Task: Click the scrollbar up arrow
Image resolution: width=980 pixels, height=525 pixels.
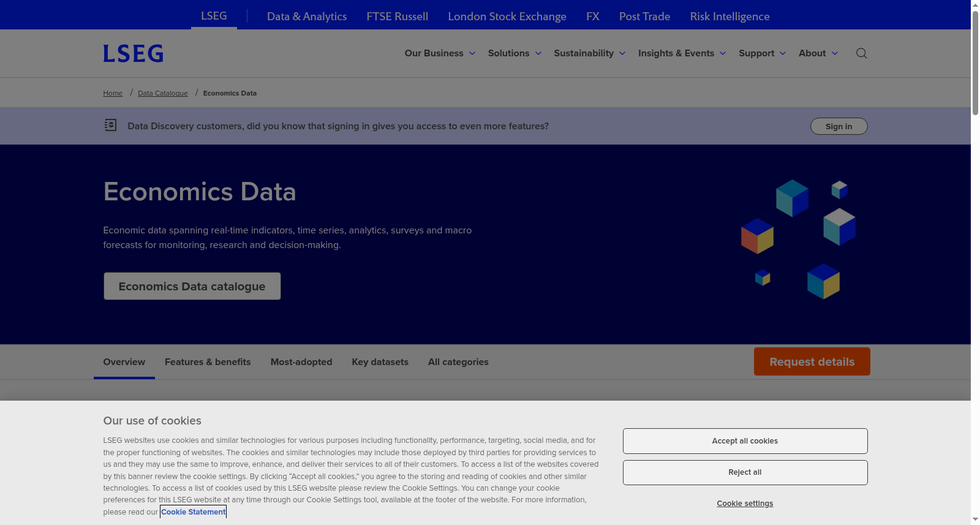Action: (975, 4)
